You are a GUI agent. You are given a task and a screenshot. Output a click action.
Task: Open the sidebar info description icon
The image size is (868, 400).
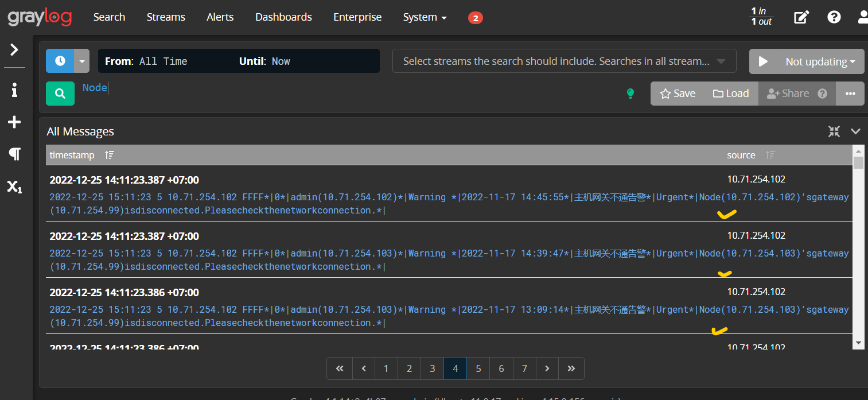click(14, 90)
